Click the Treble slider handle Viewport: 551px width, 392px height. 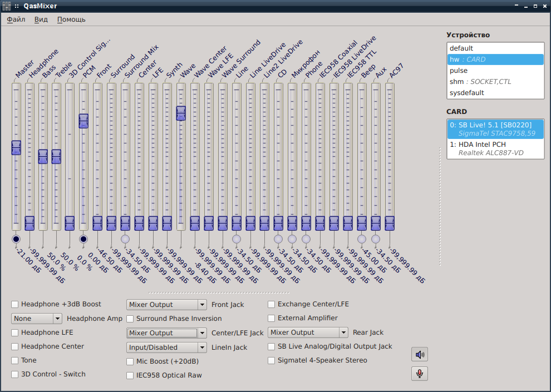pos(56,156)
